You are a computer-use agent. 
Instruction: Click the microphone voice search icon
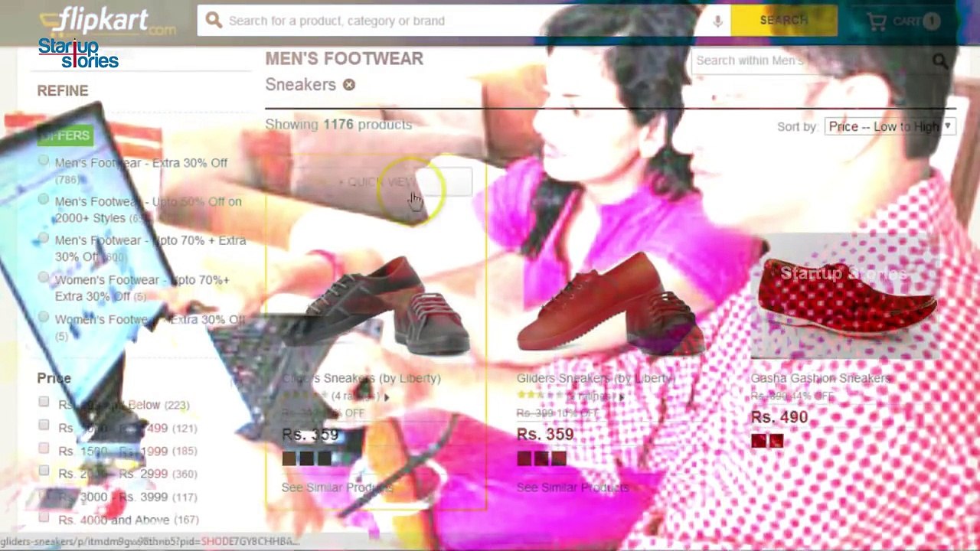[x=717, y=21]
